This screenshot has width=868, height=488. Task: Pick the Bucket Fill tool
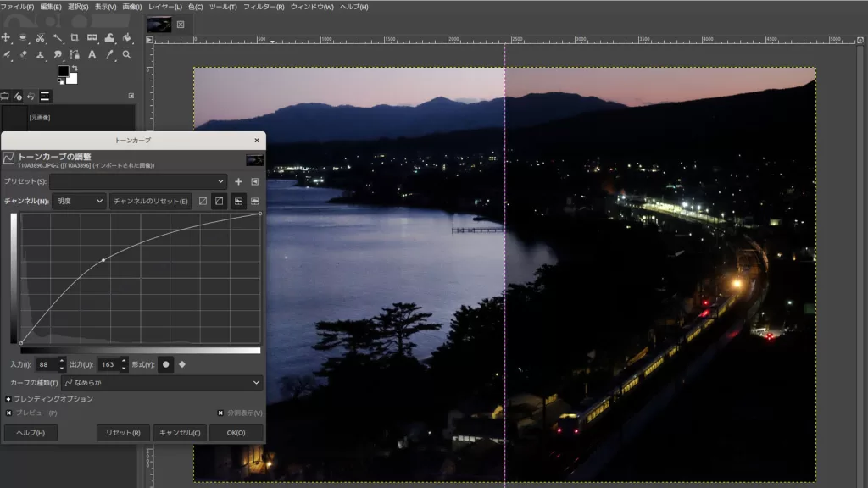tap(126, 37)
